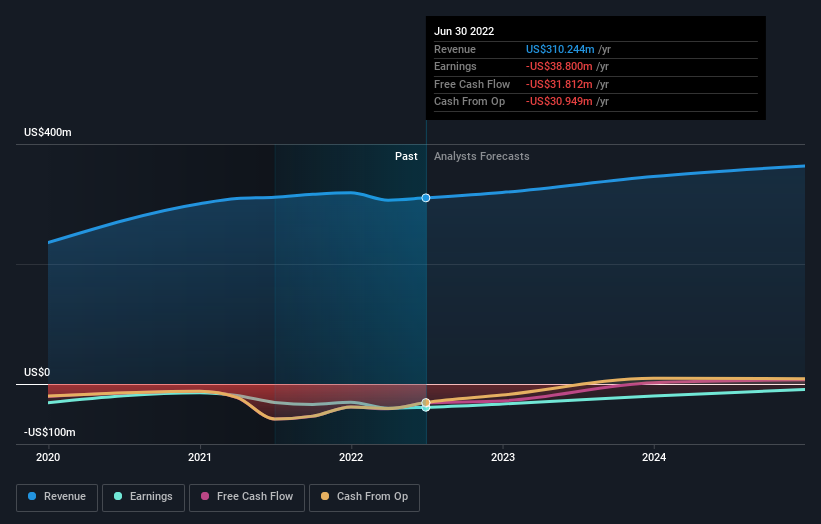This screenshot has height=524, width=821.
Task: Click the US$400m y-axis label
Action: [48, 132]
